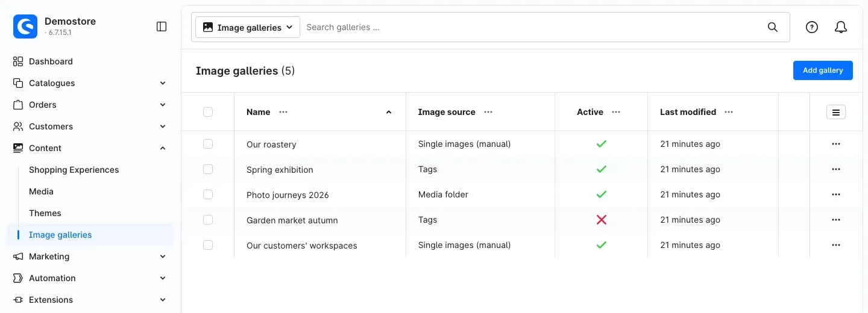Select the Garden market autumn row checkbox

(x=208, y=220)
